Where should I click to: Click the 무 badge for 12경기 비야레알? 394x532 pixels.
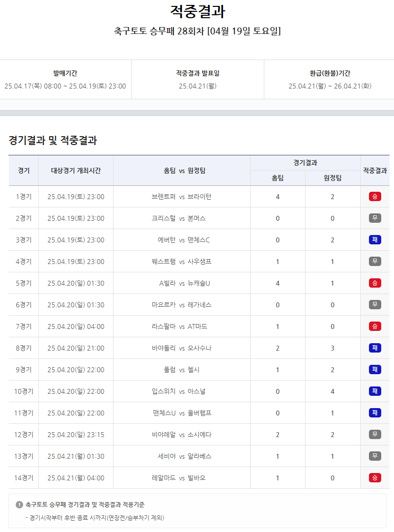tap(375, 435)
